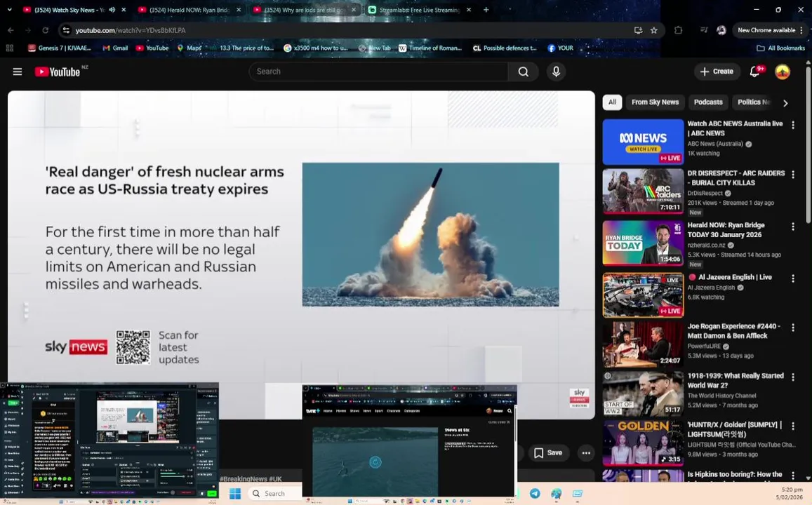Mute the Watch Sky News tab audio
The image size is (812, 505).
click(112, 9)
